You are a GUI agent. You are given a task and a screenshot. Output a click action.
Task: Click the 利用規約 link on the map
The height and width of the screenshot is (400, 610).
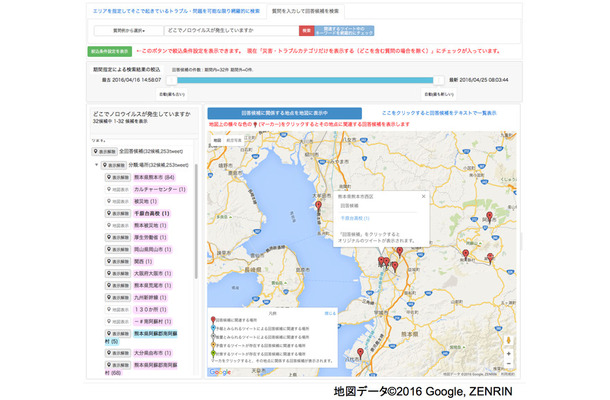point(507,374)
